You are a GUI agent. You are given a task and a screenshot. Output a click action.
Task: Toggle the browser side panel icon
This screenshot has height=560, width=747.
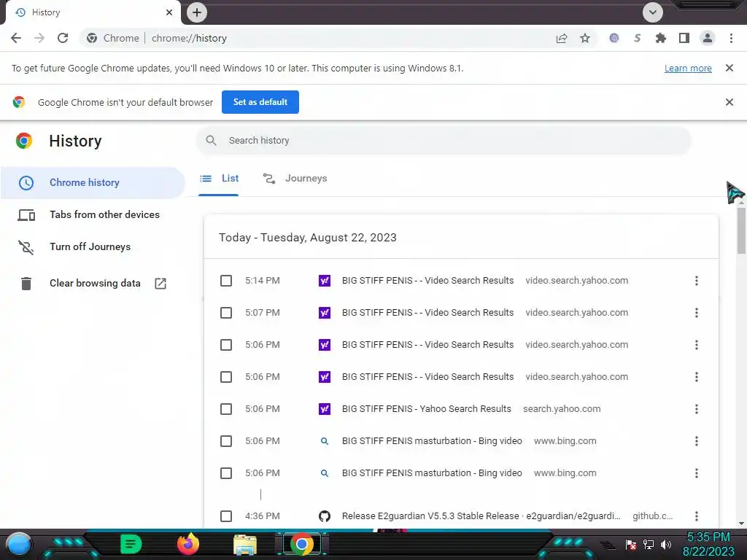coord(684,38)
